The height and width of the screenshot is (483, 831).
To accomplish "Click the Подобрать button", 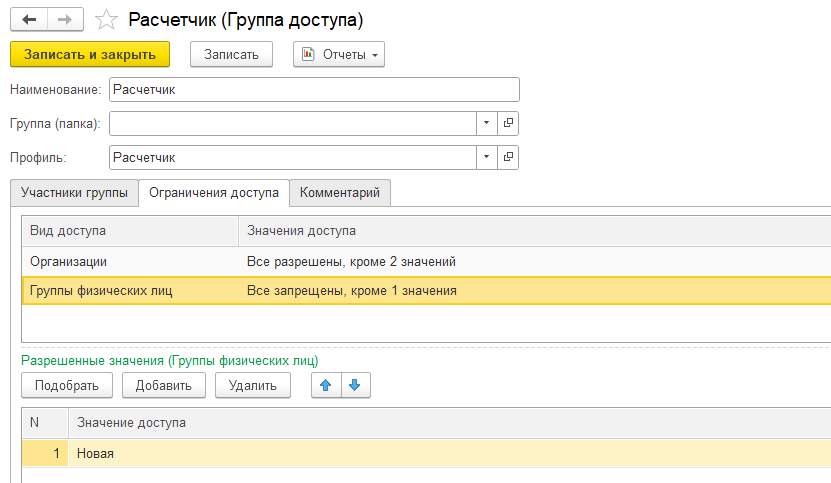I will pos(67,385).
